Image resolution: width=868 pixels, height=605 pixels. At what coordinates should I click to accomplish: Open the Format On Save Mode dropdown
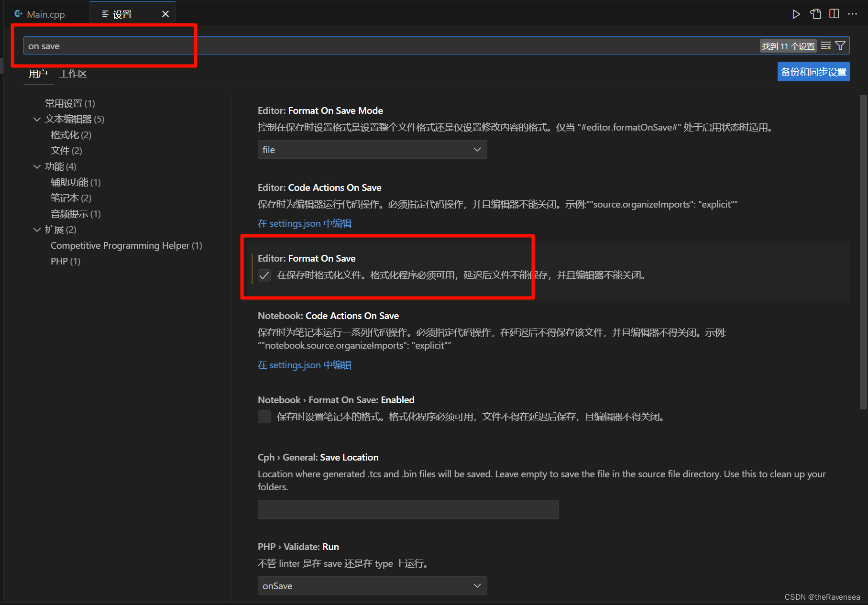point(372,150)
